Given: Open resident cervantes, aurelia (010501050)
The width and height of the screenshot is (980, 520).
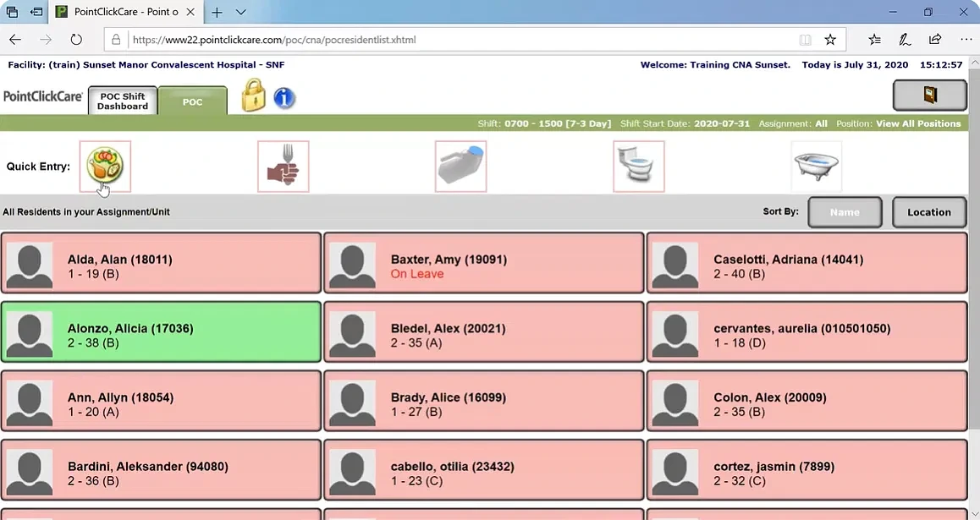Looking at the screenshot, I should pos(807,331).
